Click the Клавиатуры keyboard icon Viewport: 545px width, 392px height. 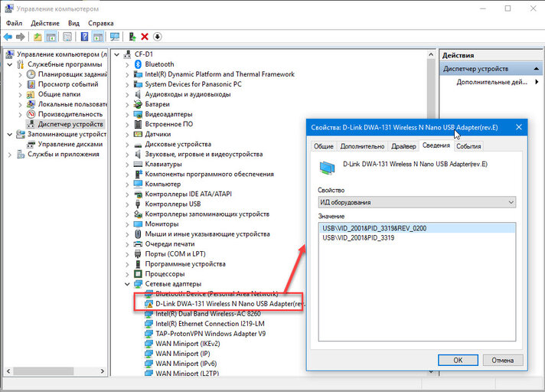[138, 165]
